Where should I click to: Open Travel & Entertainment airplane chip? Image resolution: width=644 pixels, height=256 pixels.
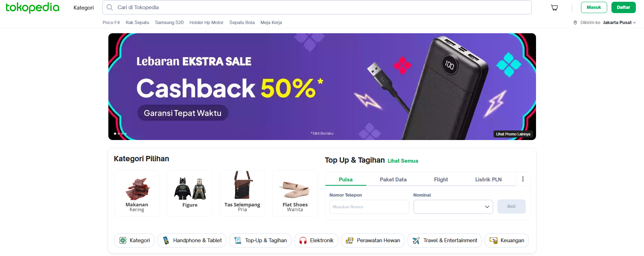(x=445, y=240)
